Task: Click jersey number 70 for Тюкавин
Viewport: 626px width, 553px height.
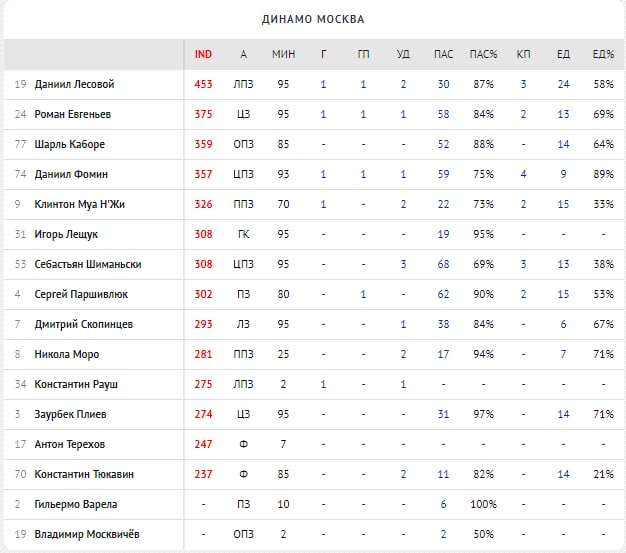Action: pyautogui.click(x=20, y=474)
